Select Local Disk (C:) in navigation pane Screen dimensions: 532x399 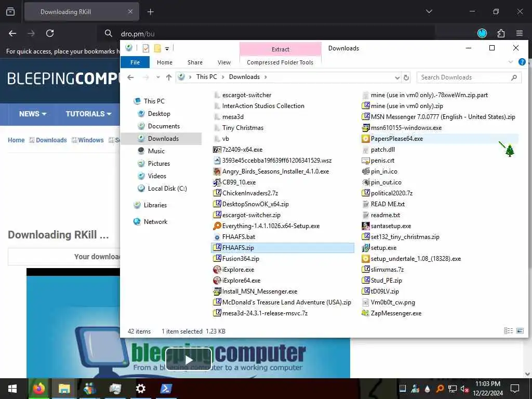[167, 189]
